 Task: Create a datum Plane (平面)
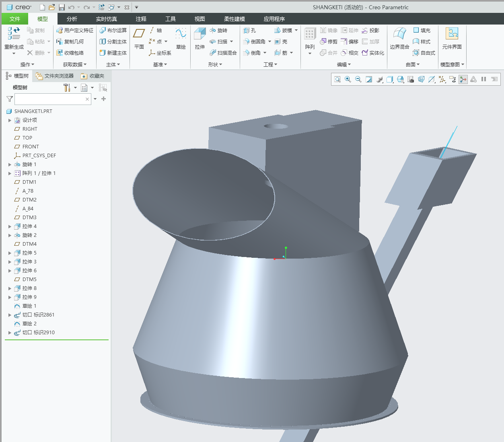pos(139,39)
